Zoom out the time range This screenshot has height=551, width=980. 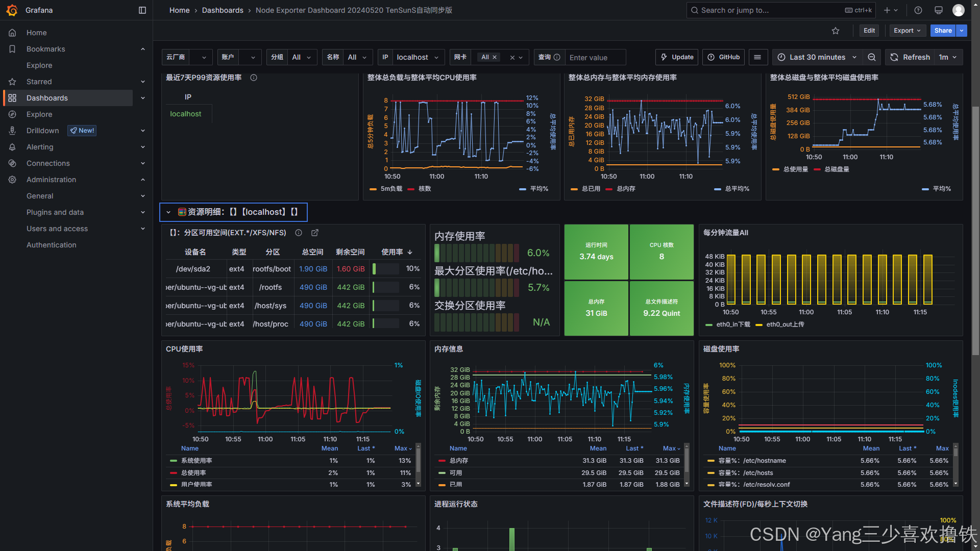(x=872, y=57)
